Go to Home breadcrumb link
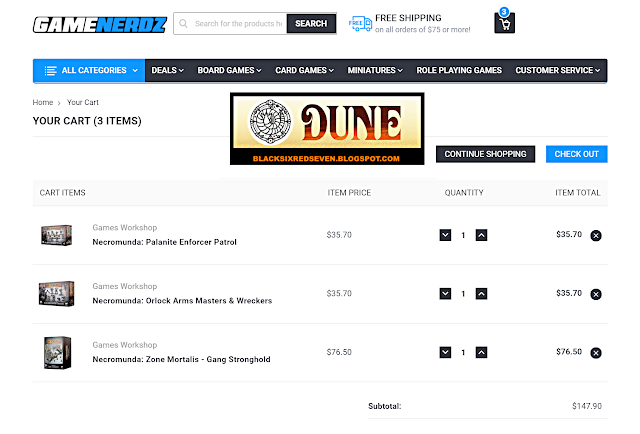The image size is (640, 434). (43, 102)
